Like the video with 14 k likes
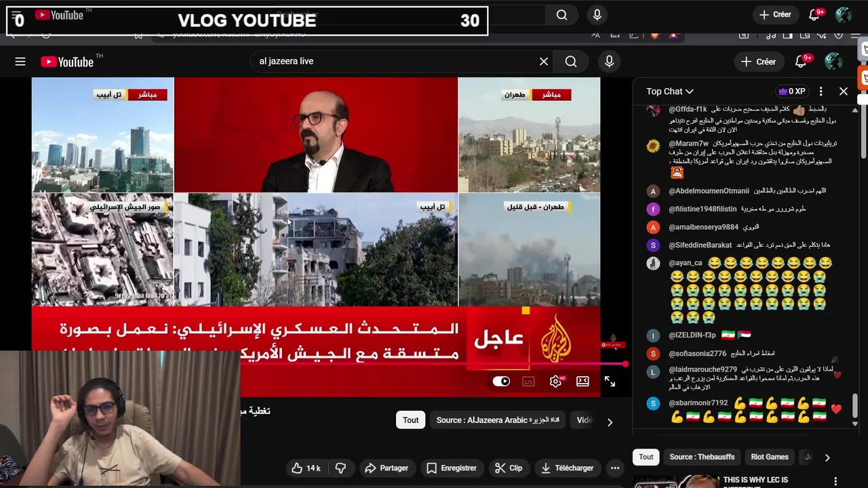Screen dimensions: 868x488 306,468
